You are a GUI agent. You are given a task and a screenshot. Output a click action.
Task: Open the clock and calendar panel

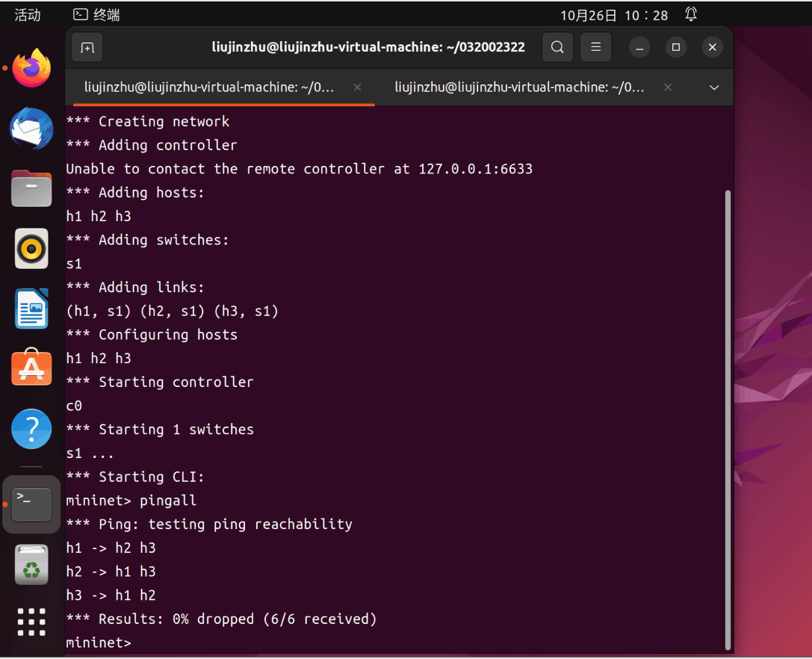614,15
